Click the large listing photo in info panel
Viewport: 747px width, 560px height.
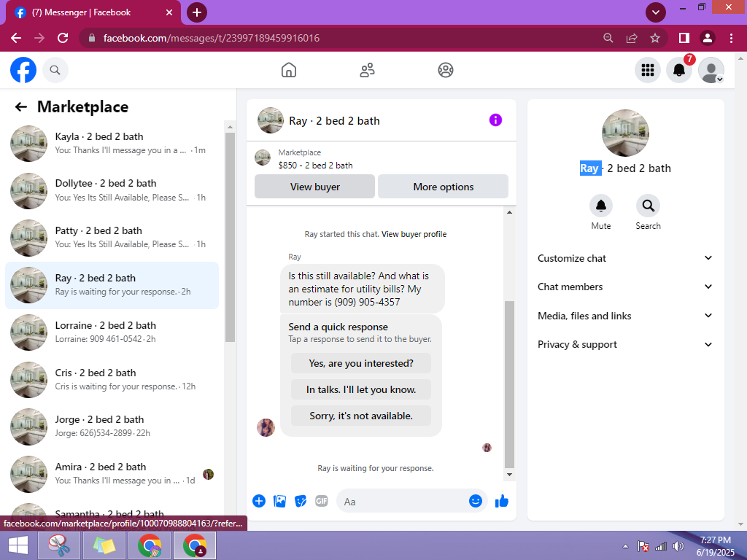coord(625,133)
